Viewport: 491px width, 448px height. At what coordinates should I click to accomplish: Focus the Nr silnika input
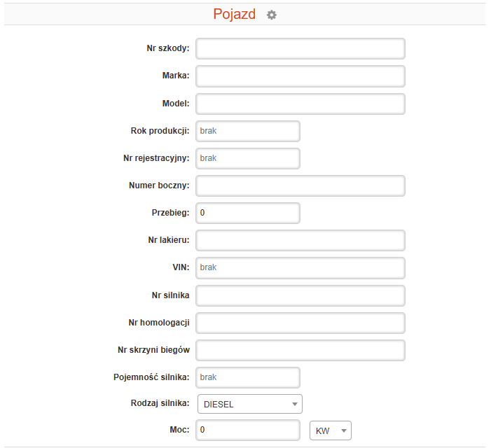300,295
